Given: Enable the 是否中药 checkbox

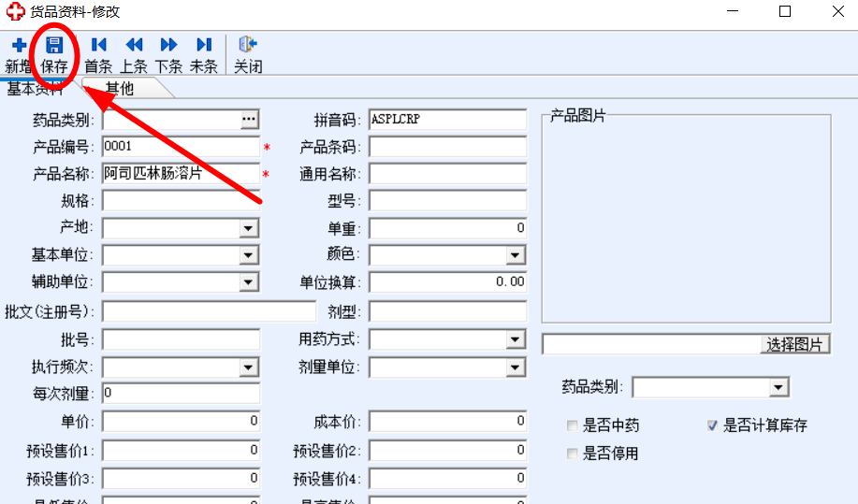Looking at the screenshot, I should tap(573, 425).
